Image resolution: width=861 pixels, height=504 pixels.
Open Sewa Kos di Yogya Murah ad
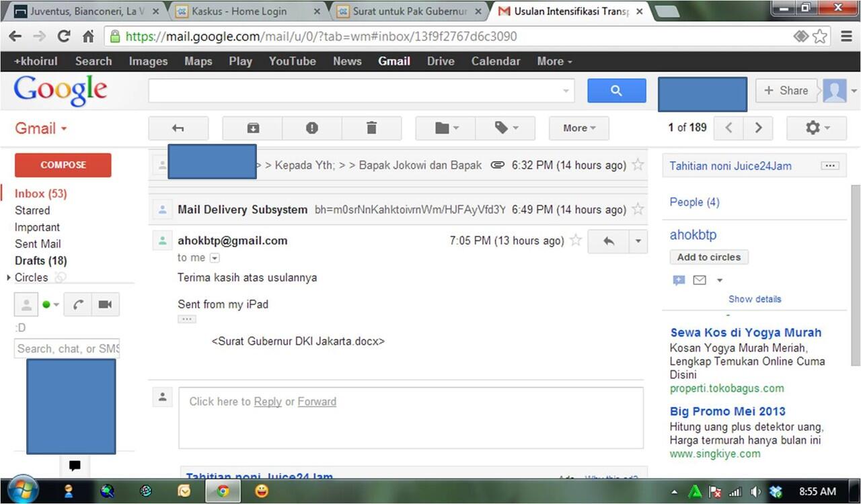(x=745, y=333)
